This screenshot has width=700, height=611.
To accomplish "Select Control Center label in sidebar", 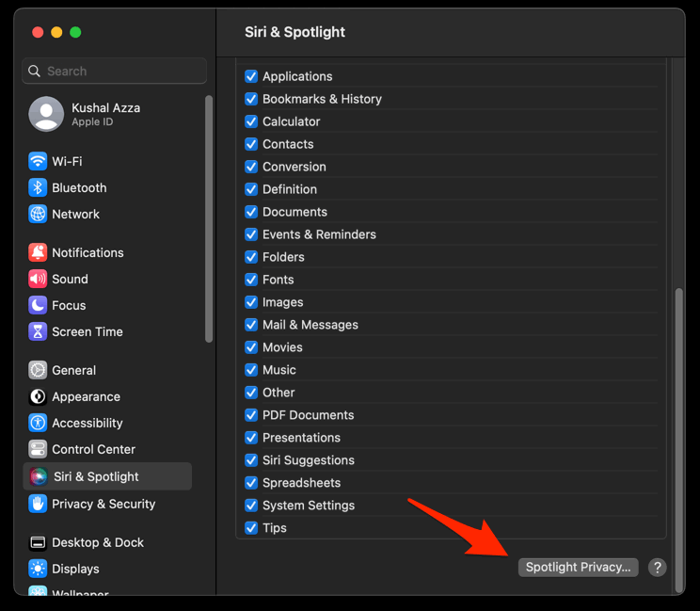I will [93, 449].
